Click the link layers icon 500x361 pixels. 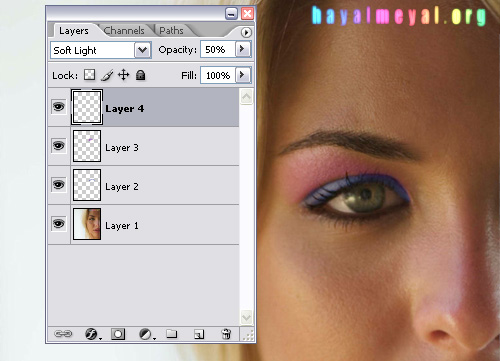(63, 334)
